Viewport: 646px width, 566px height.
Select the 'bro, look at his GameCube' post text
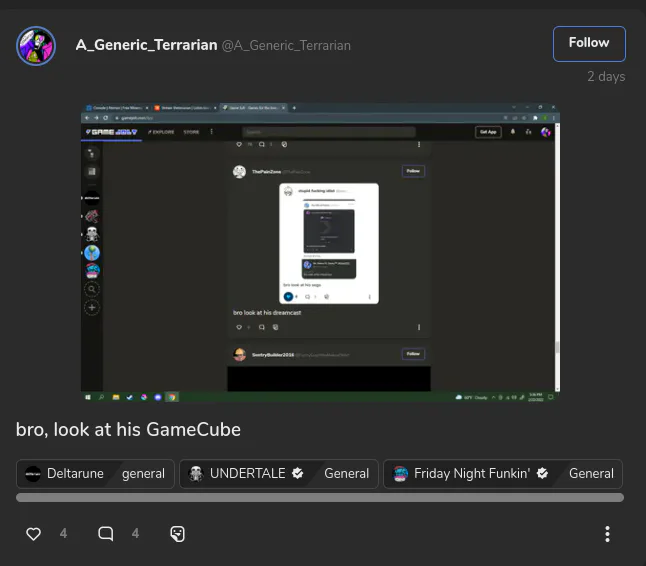click(128, 429)
